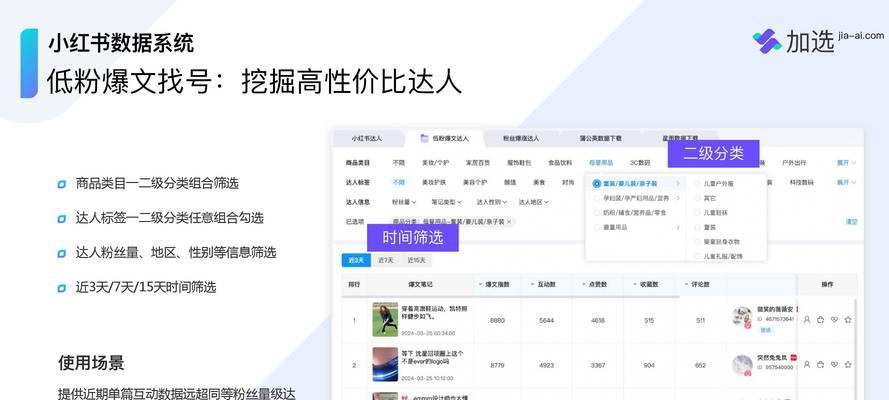The width and height of the screenshot is (889, 400).
Task: Switch to 小红书达人 tab
Action: [367, 138]
